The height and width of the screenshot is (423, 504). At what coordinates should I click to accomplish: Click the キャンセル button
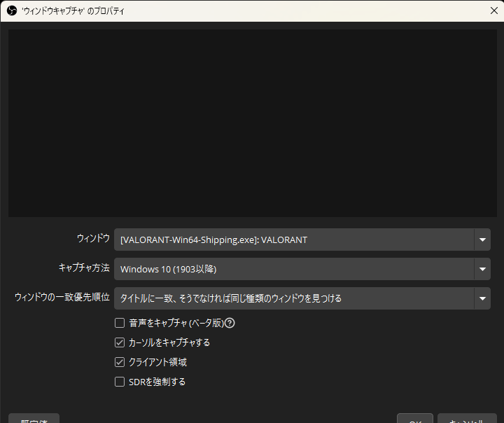467,419
